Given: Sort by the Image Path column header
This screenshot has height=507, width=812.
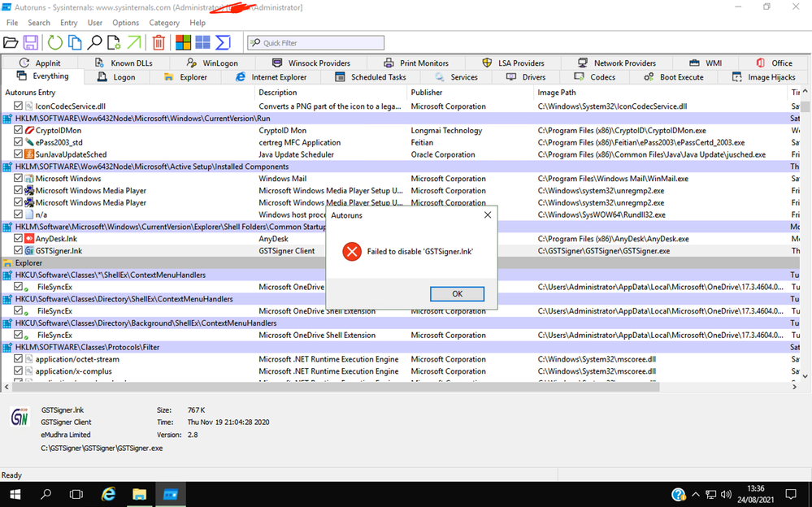Looking at the screenshot, I should (x=660, y=92).
